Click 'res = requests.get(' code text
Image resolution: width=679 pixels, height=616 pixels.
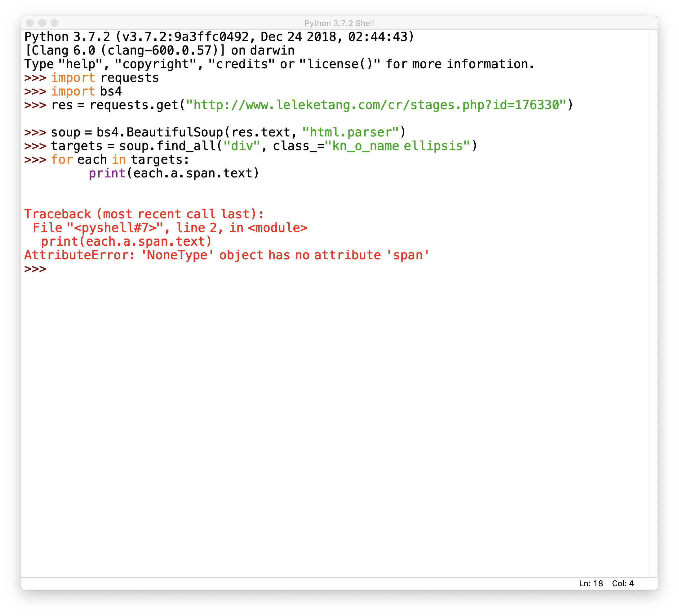click(x=118, y=105)
